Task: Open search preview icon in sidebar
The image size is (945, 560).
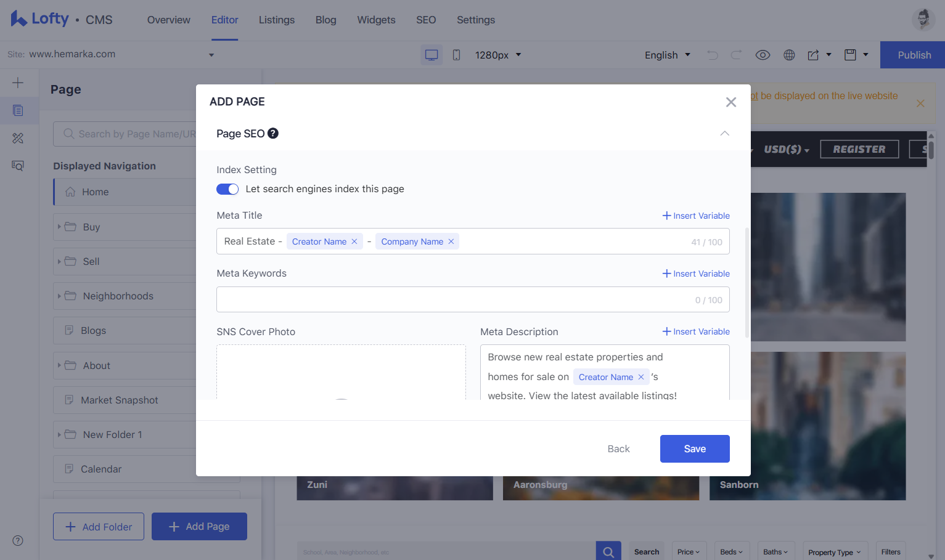Action: tap(18, 166)
